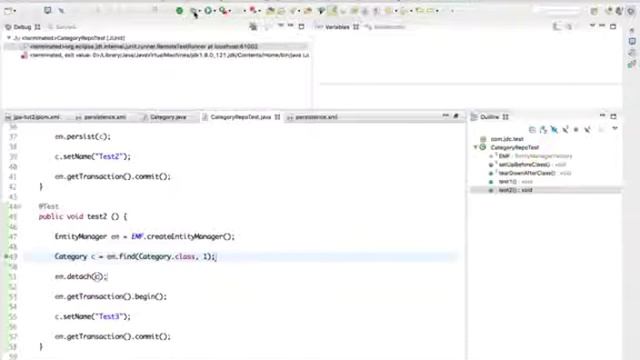Screen dimensions: 640x360
Task: Close the CategoryRepoTest.java editor tab
Action: coord(277,117)
